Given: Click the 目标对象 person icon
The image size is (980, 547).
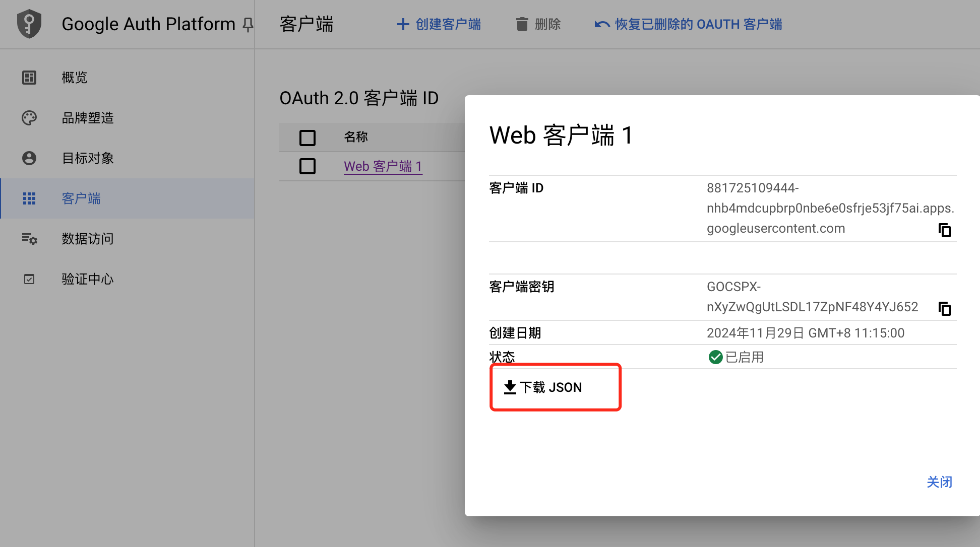Looking at the screenshot, I should (x=29, y=158).
